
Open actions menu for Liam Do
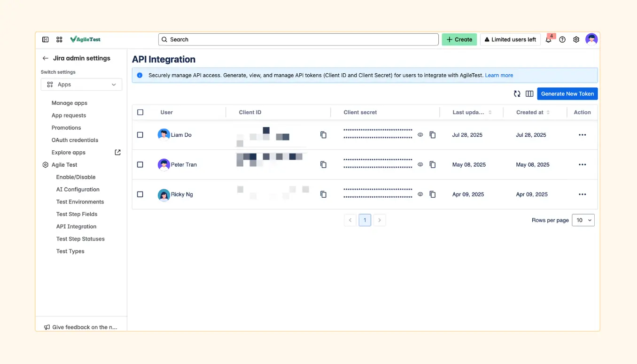click(x=583, y=135)
